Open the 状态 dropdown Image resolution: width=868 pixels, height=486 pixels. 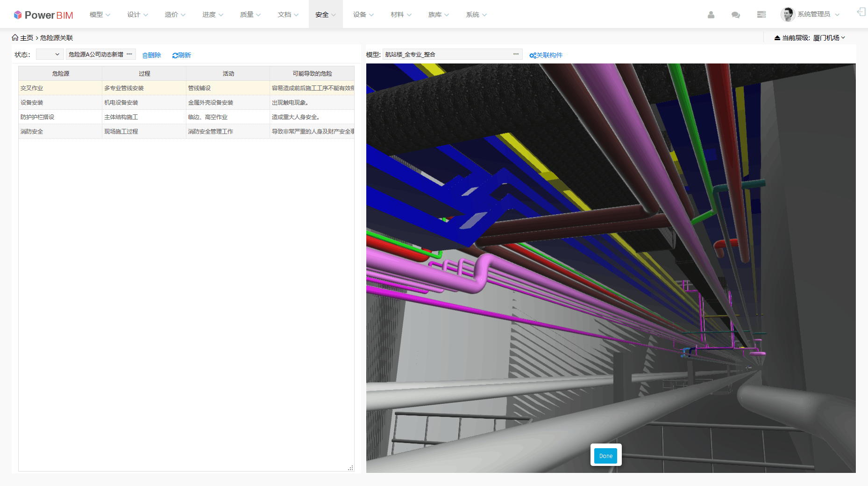coord(50,55)
